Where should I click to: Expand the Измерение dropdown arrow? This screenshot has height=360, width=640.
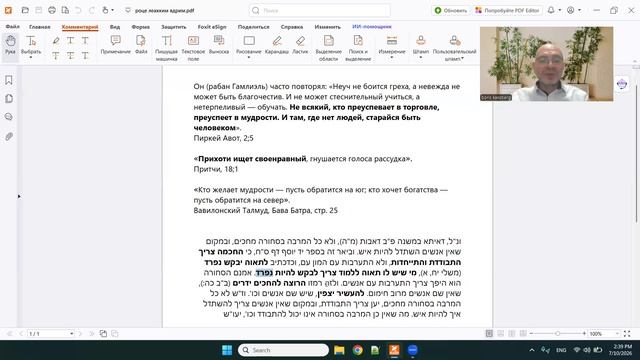pos(392,58)
